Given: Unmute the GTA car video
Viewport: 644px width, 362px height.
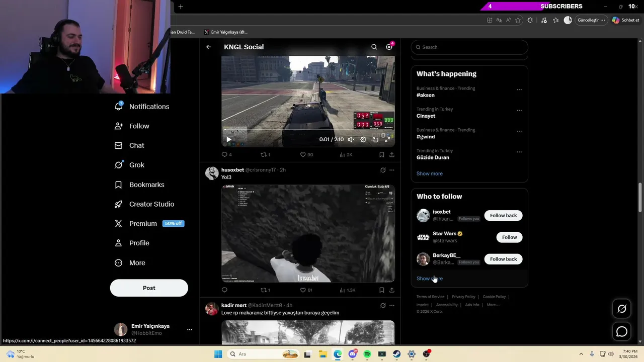Looking at the screenshot, I should (351, 139).
